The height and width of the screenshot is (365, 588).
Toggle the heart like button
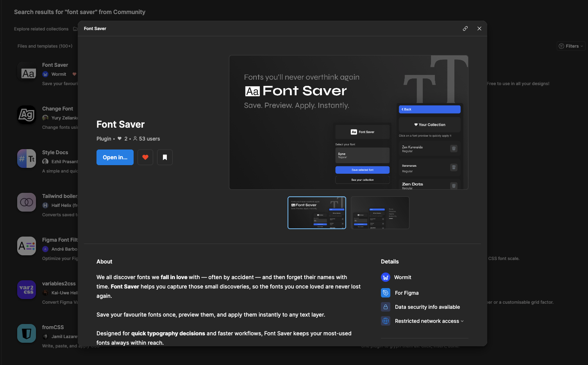tap(145, 157)
